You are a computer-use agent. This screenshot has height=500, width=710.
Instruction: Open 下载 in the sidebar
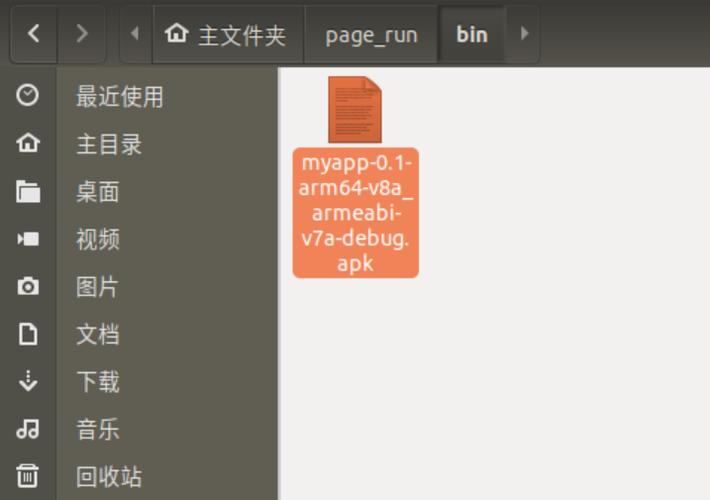pos(98,382)
